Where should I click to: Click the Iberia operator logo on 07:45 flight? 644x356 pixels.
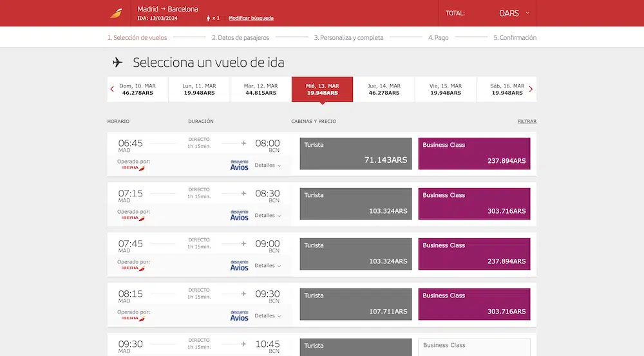coord(133,268)
